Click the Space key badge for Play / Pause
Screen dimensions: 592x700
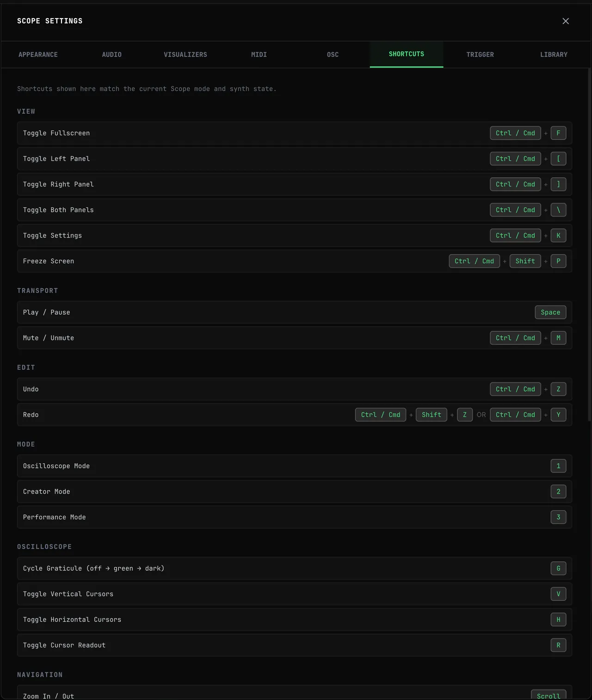click(550, 312)
